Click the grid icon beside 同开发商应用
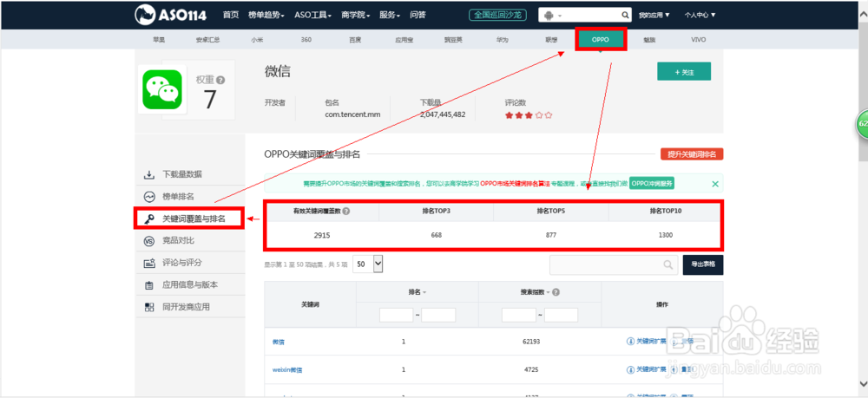The width and height of the screenshot is (868, 398). pos(149,307)
